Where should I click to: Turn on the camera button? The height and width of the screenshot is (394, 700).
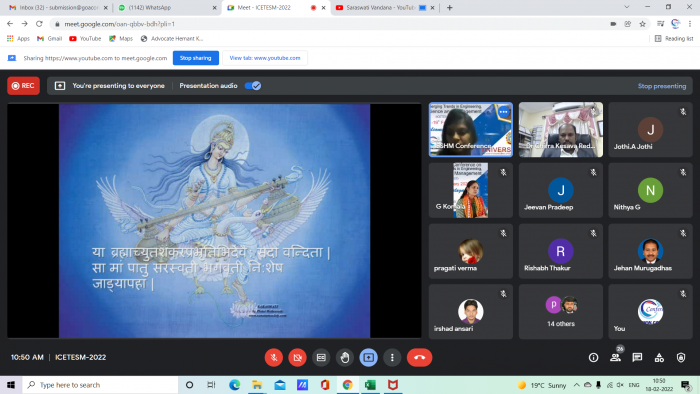tap(297, 357)
